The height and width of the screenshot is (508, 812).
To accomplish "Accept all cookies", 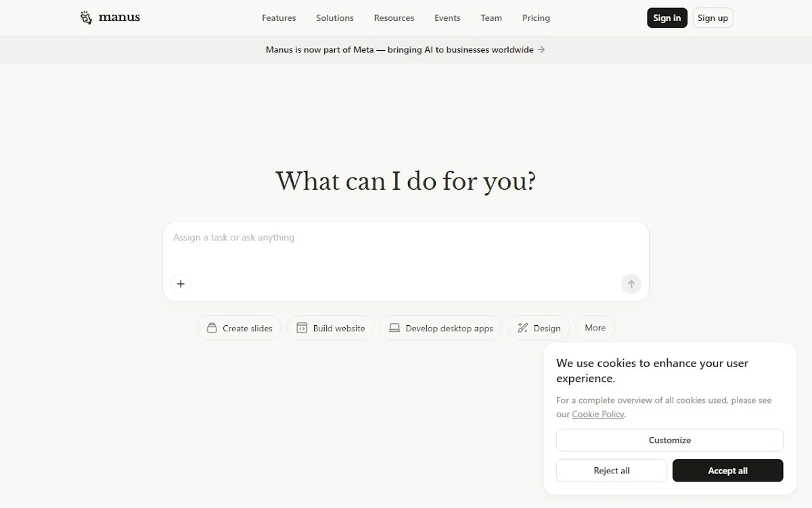I will [x=728, y=471].
